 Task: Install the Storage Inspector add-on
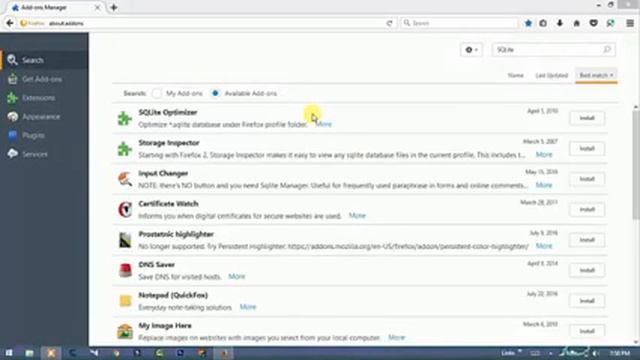click(587, 149)
